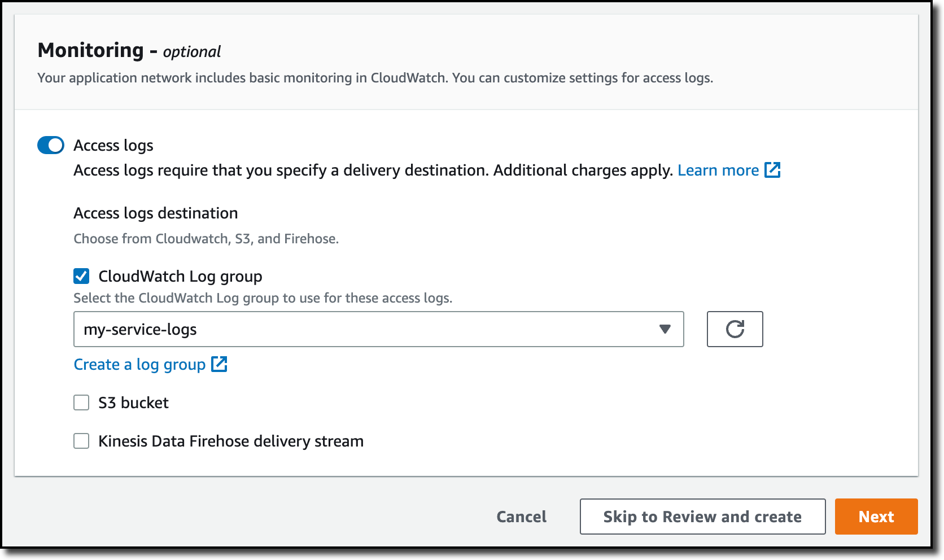Click the dropdown triangle arrow in log group selector
The width and height of the screenshot is (944, 560).
pyautogui.click(x=665, y=329)
